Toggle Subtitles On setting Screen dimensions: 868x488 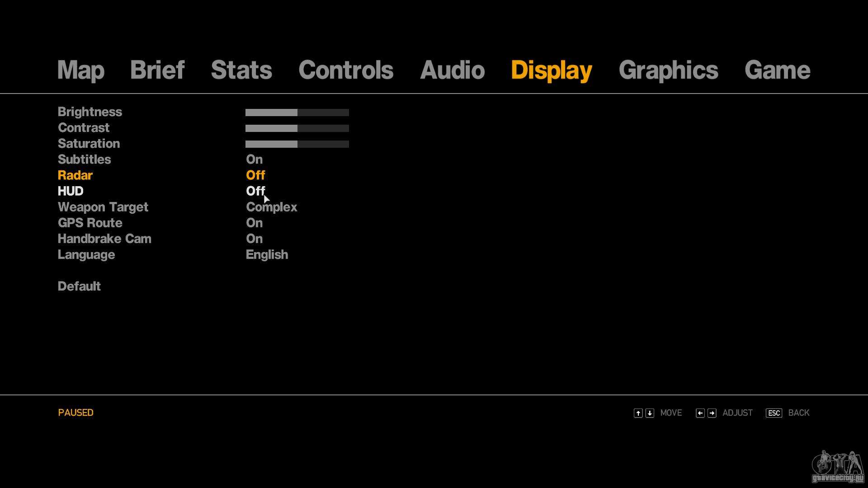(x=254, y=159)
